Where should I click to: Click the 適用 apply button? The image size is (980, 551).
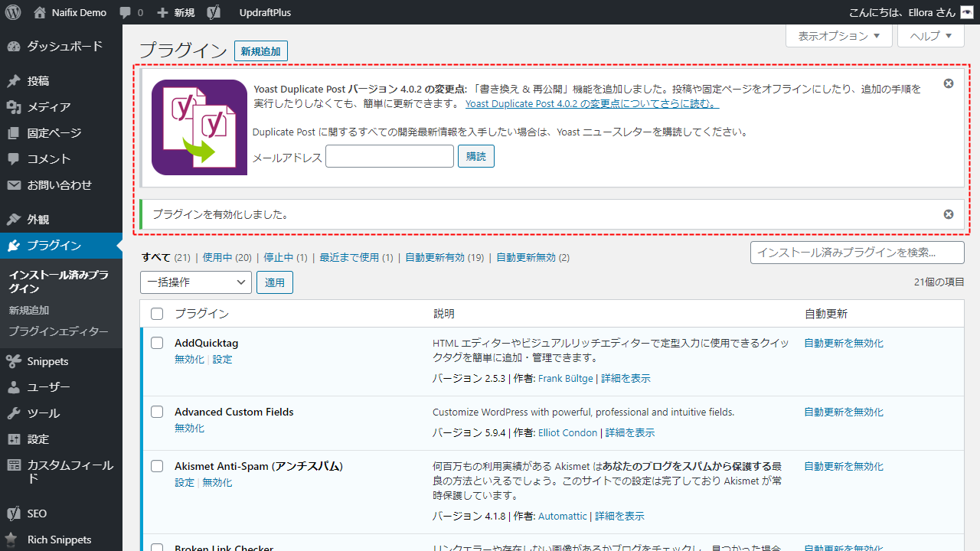tap(275, 282)
